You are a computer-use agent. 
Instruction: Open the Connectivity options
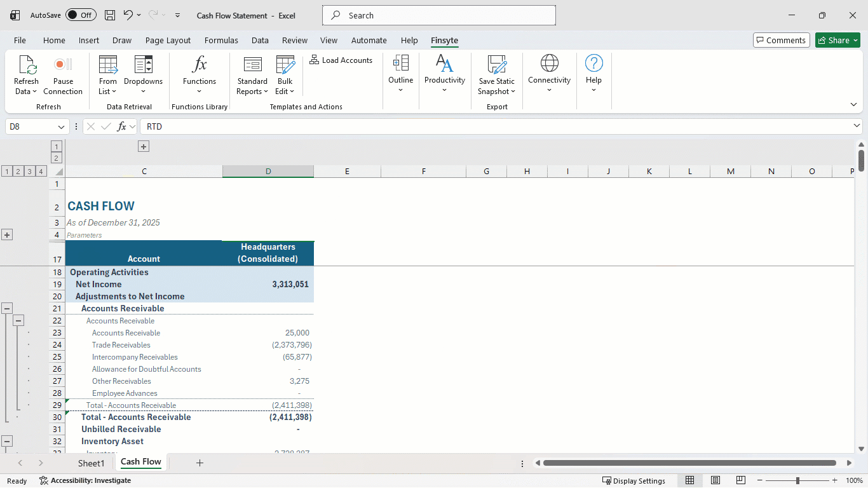pos(550,74)
